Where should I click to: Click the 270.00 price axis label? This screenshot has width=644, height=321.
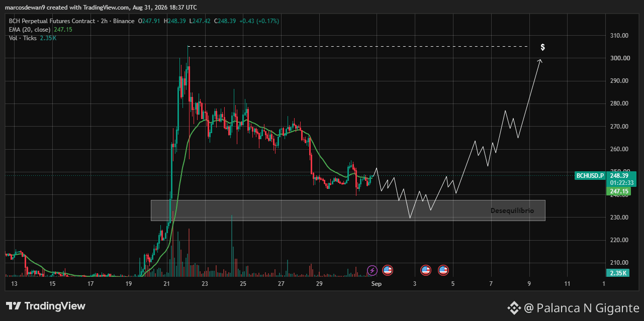[619, 127]
